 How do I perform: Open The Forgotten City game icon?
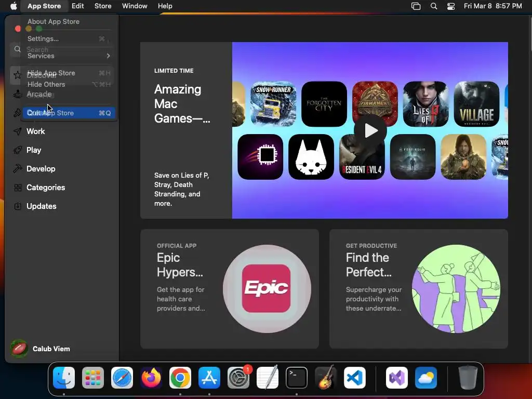pyautogui.click(x=324, y=104)
